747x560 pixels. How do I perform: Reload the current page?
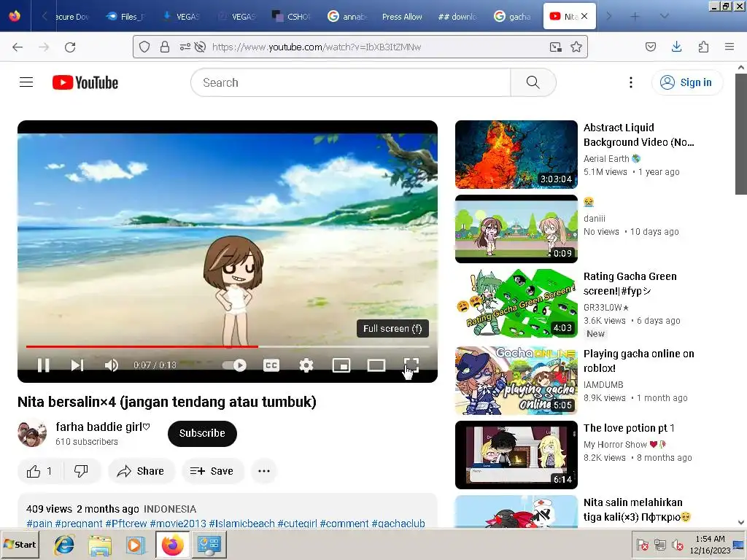tap(70, 47)
